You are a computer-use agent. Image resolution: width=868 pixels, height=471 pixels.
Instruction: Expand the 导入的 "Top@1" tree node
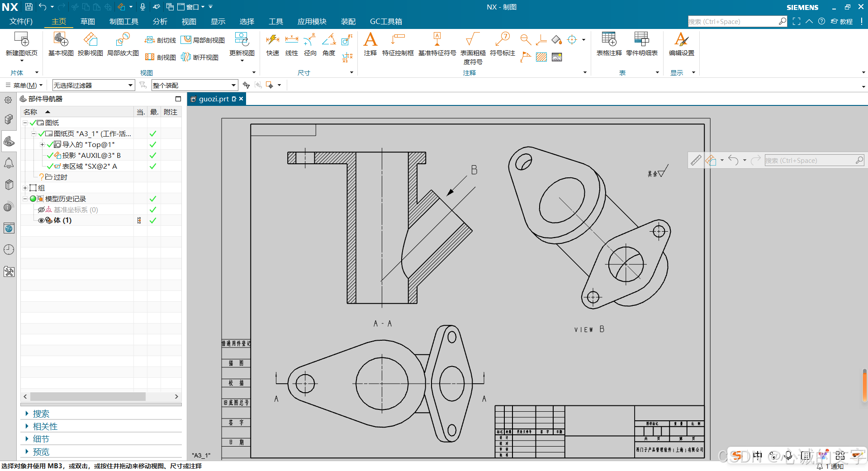tap(42, 144)
